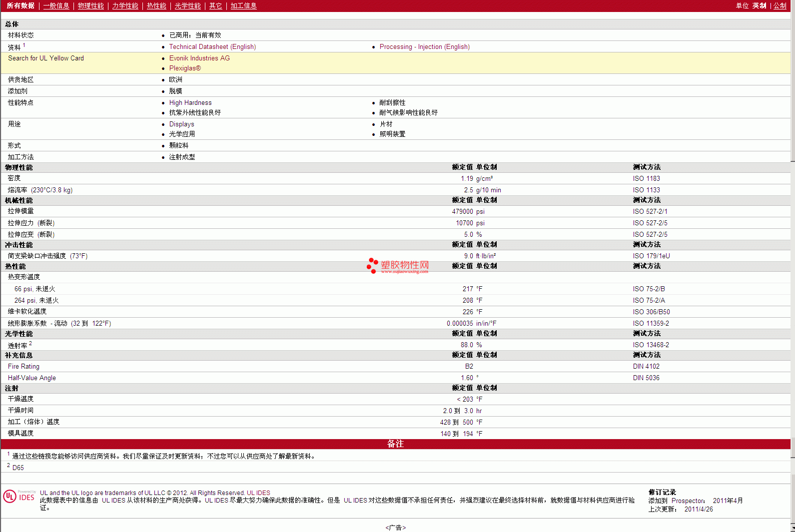Open Technical Datasheet (English) link
Viewport: 795px width, 532px height.
(212, 46)
